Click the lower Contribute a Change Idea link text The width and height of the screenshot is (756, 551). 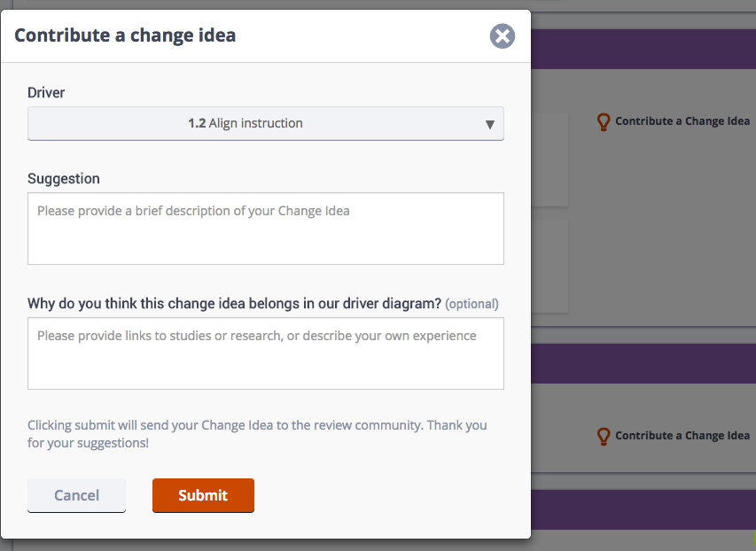682,435
